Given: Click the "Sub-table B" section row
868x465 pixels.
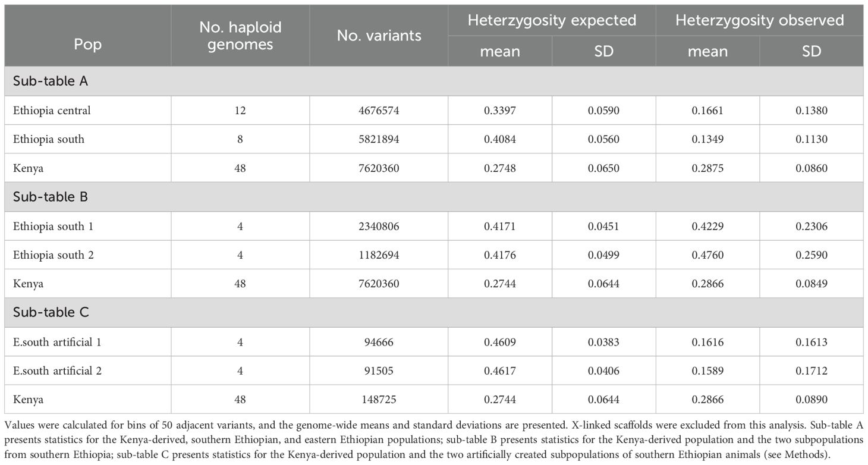Looking at the screenshot, I should pos(51,197).
